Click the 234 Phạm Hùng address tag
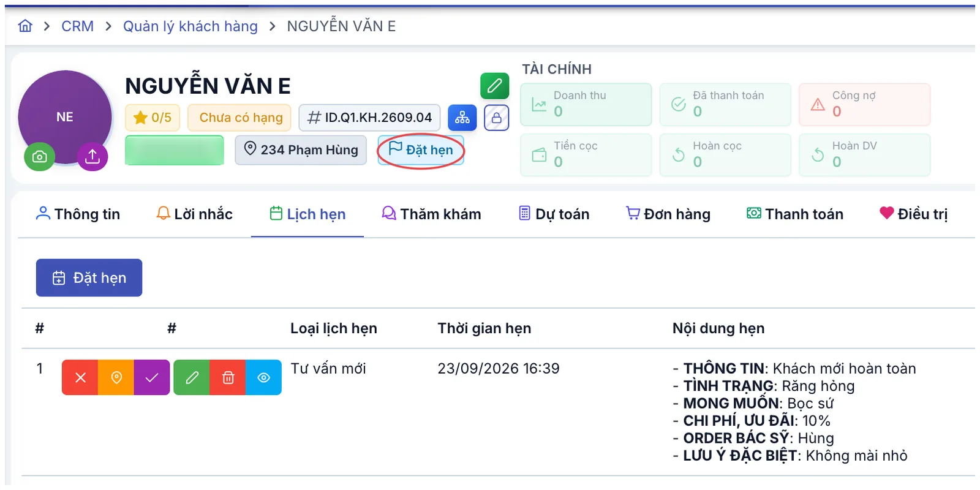980x490 pixels. (301, 150)
